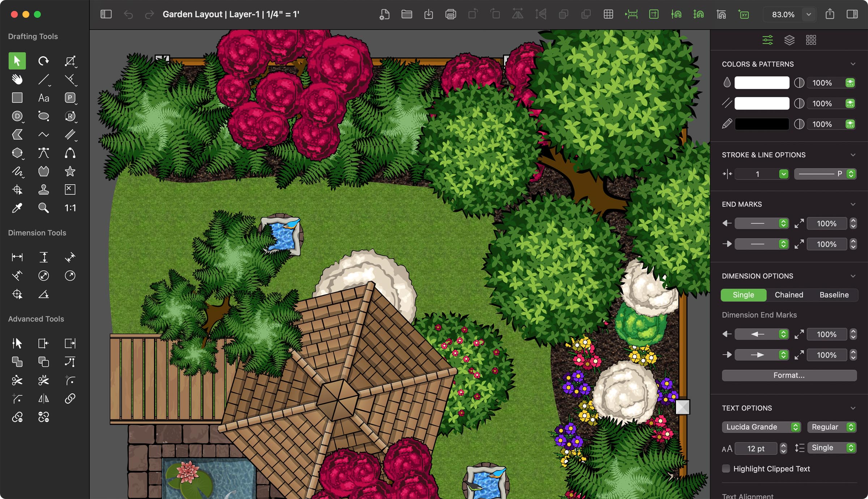Switch to the Layers tab
Viewport: 868px width, 499px height.
789,40
